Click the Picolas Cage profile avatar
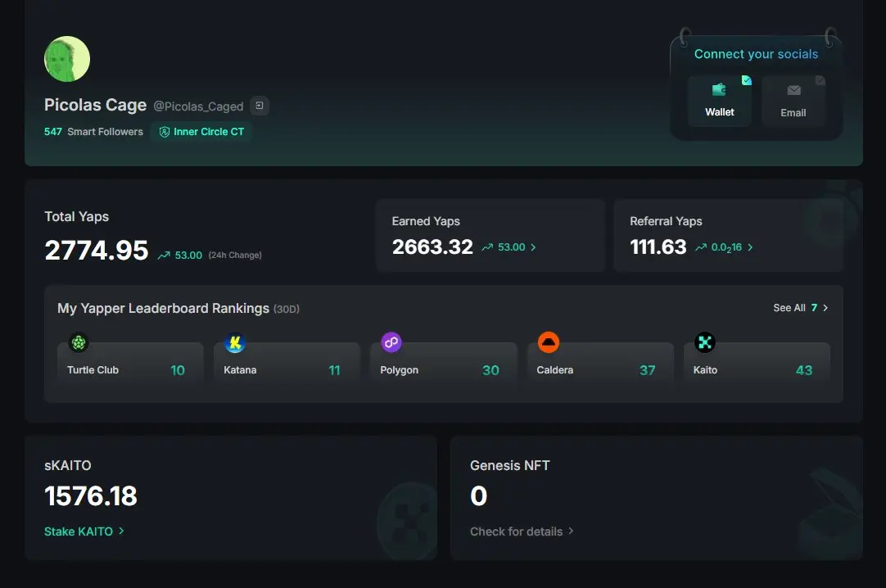Viewport: 886px width, 588px height. pyautogui.click(x=66, y=59)
